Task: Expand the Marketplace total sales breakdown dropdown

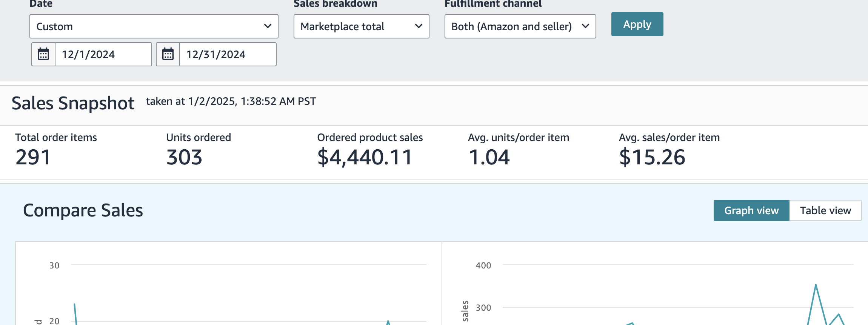Action: point(362,26)
